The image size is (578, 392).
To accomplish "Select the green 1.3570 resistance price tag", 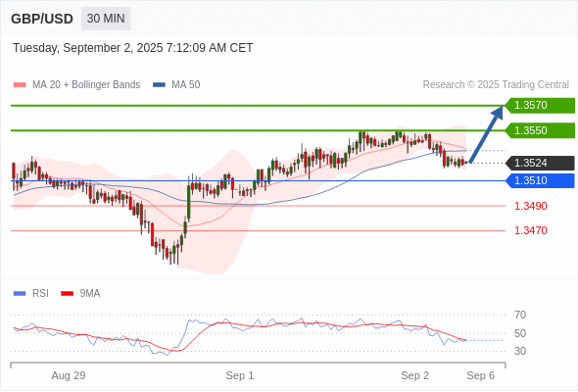I will pos(540,106).
